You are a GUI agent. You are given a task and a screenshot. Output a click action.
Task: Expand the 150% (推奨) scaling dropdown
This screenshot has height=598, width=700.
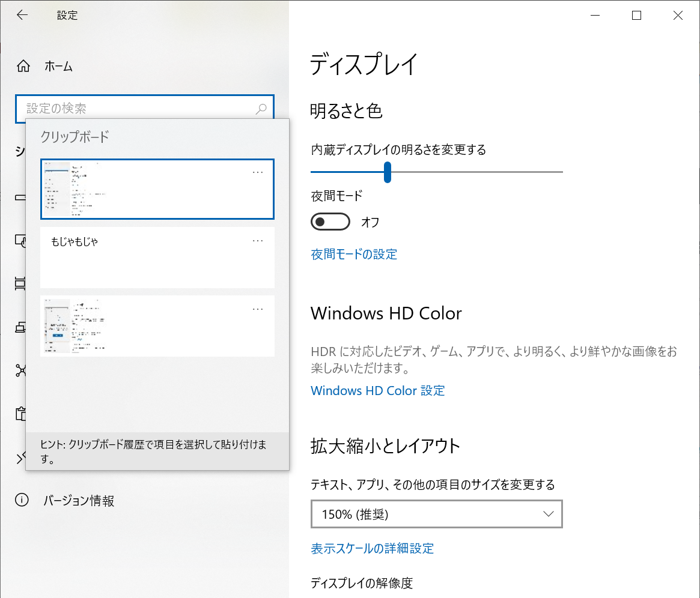[x=437, y=514]
